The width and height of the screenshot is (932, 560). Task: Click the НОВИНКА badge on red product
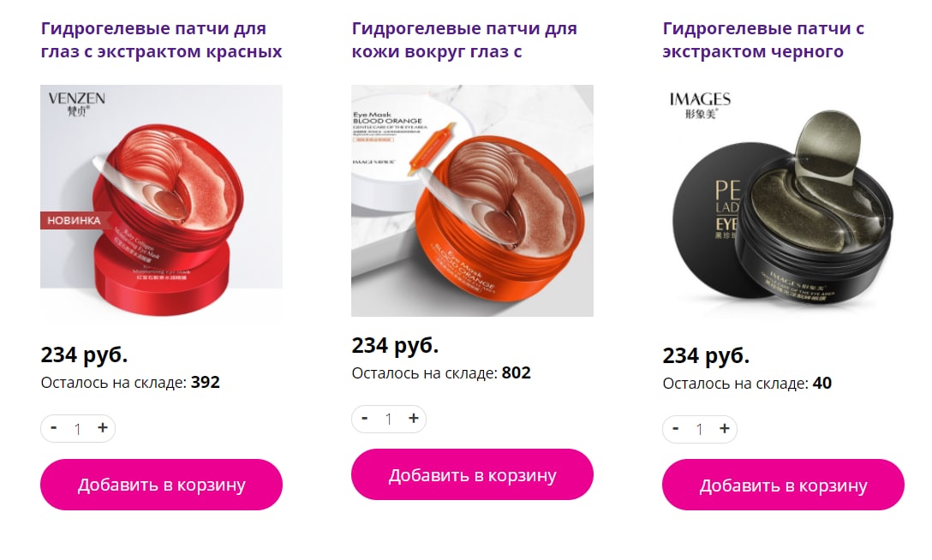(x=75, y=220)
